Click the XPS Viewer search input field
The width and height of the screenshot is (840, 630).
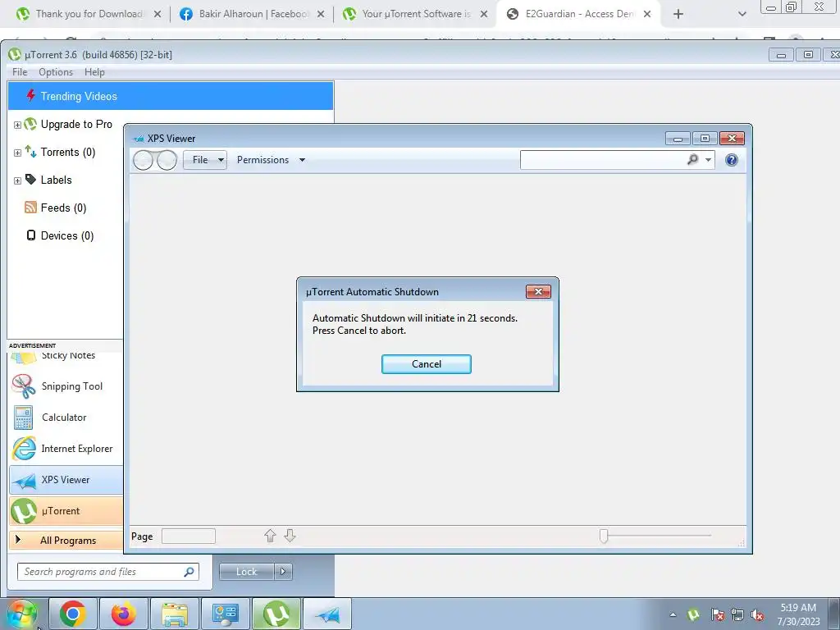click(x=602, y=160)
